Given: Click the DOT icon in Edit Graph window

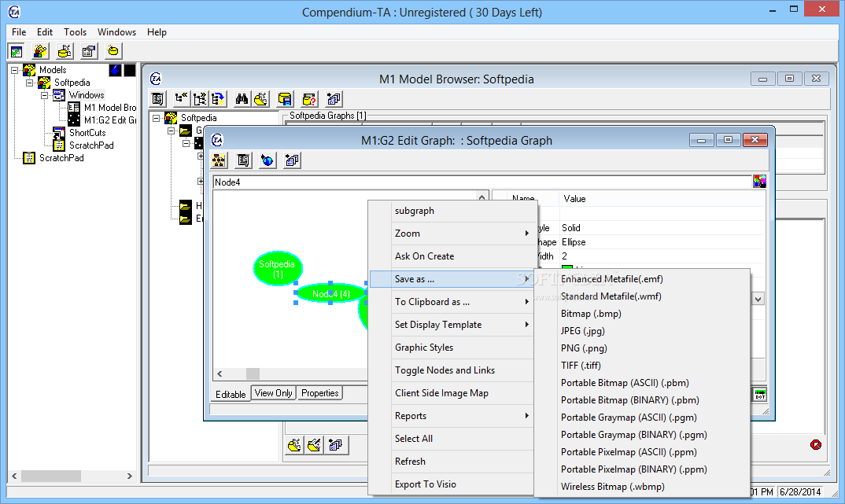Looking at the screenshot, I should click(x=760, y=394).
